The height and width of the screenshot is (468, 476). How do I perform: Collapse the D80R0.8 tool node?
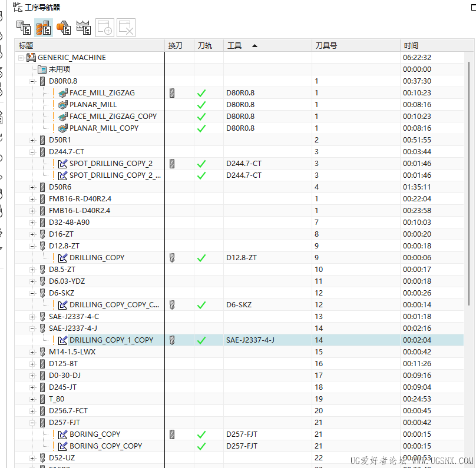32,81
